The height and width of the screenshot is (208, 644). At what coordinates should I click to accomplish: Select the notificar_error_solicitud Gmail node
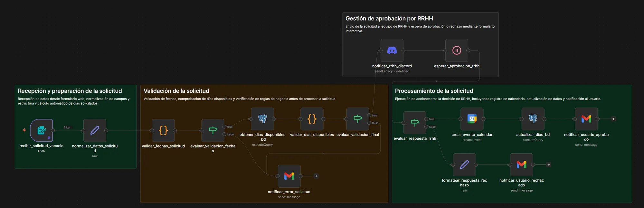pyautogui.click(x=289, y=176)
